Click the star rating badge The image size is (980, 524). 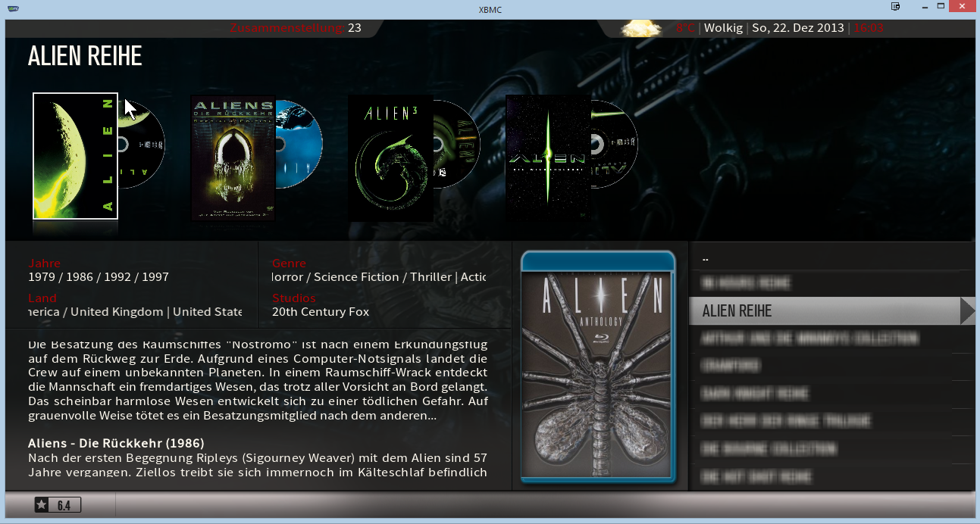tap(58, 505)
